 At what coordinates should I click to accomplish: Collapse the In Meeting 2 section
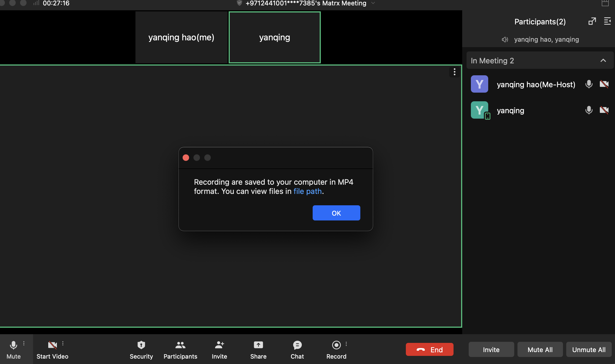(603, 60)
